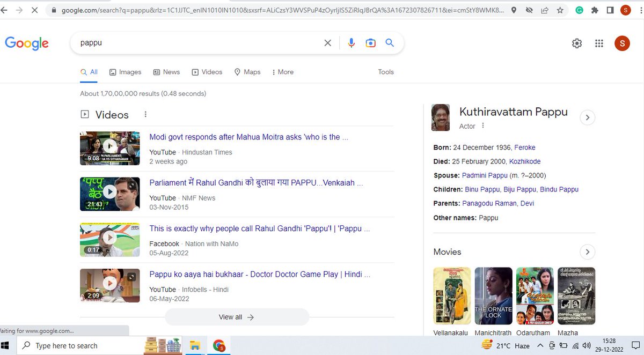
Task: Click the Google logo
Action: tap(27, 43)
